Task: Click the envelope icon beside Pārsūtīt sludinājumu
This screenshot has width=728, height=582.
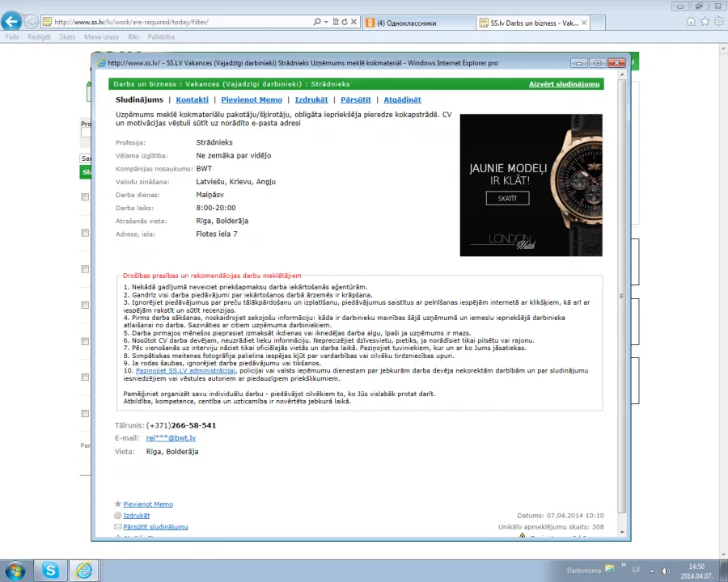Action: click(118, 527)
